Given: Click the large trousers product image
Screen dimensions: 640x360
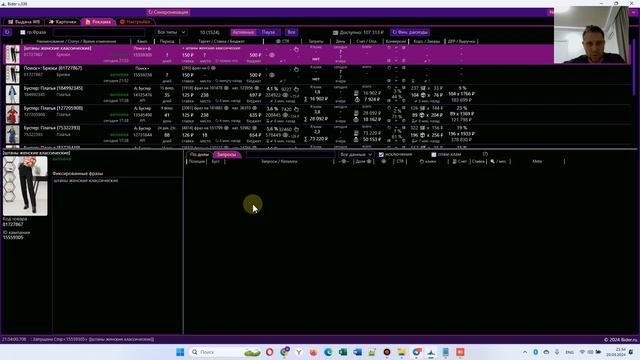Looking at the screenshot, I should (25, 186).
